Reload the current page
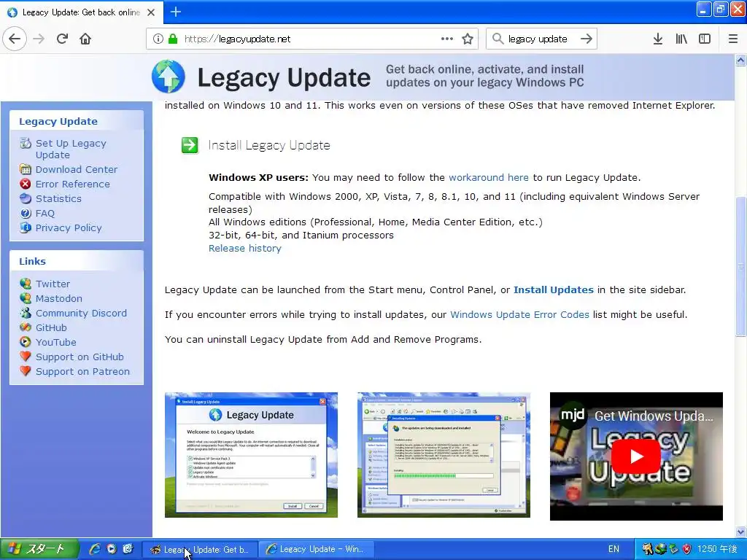This screenshot has width=747, height=560. [x=62, y=39]
